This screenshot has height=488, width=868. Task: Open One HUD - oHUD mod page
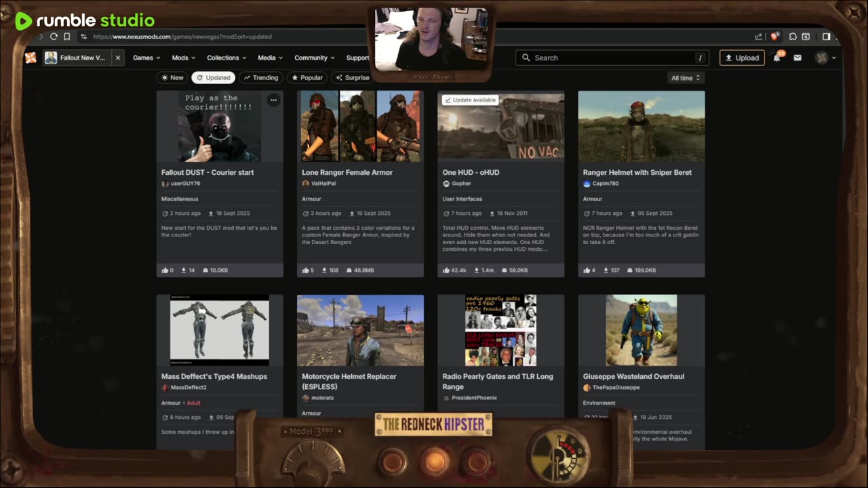coord(471,172)
